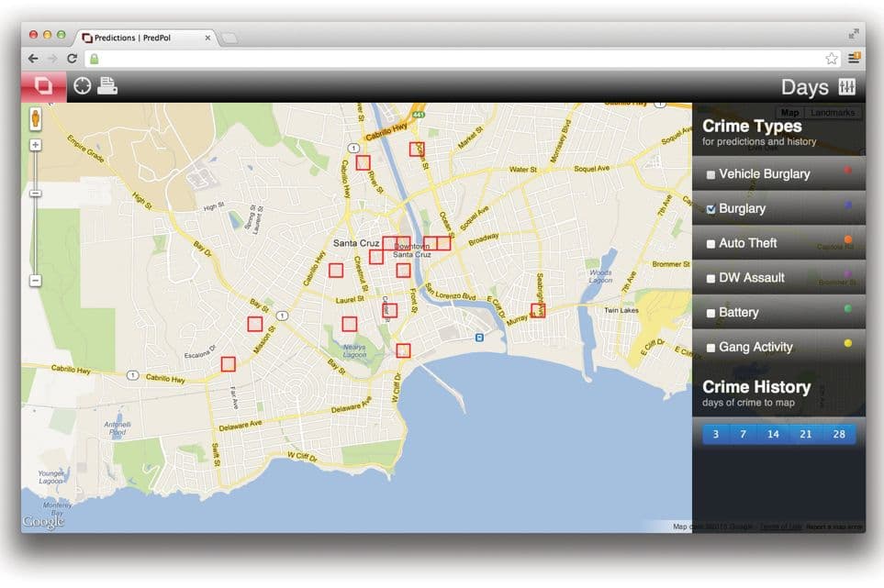Click the Street View pegman icon
Viewport: 884px width, 588px height.
click(x=36, y=119)
